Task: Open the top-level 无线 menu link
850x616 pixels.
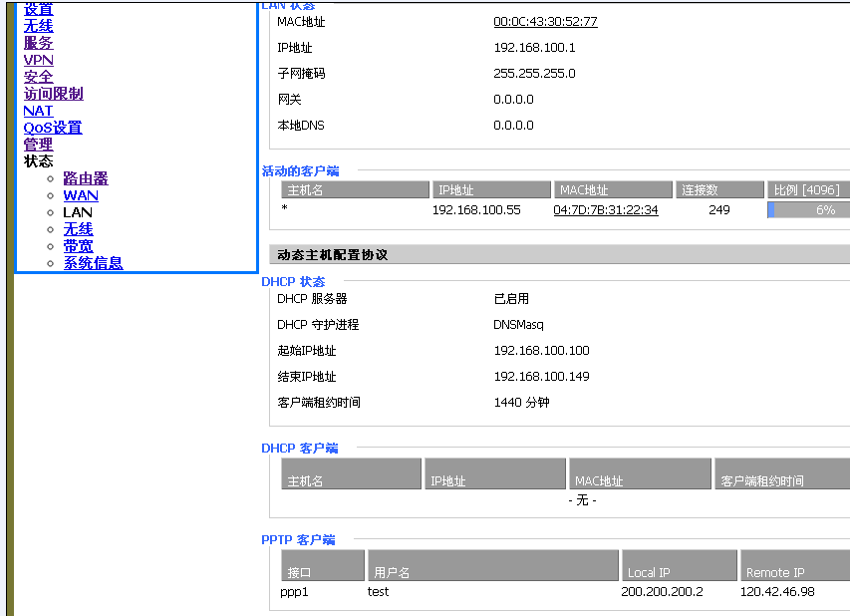Action: click(38, 26)
